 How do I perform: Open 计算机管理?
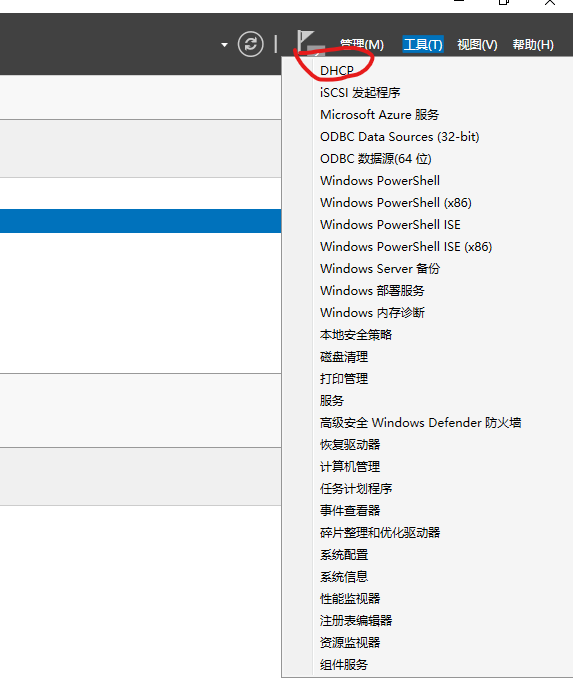tap(350, 466)
